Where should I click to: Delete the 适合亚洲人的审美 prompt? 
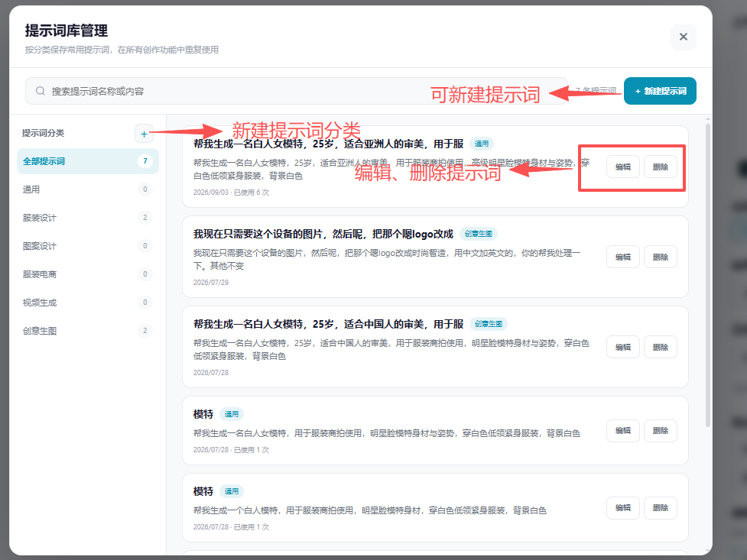coord(661,167)
